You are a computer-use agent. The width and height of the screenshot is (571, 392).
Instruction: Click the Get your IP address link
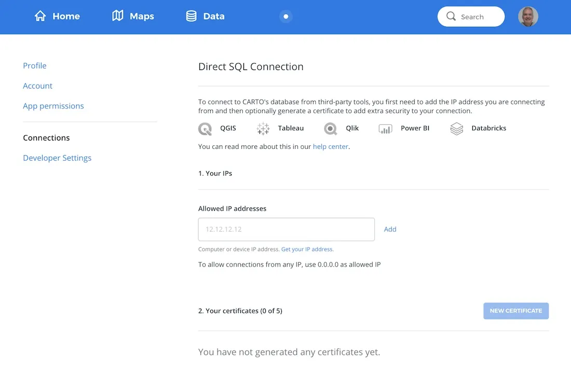307,249
